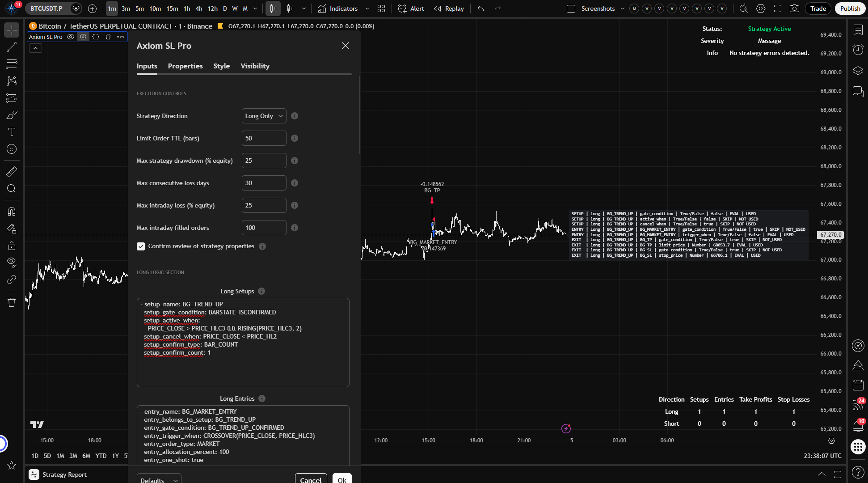Expand the Defaults dropdown
This screenshot has height=483, width=868.
159,479
